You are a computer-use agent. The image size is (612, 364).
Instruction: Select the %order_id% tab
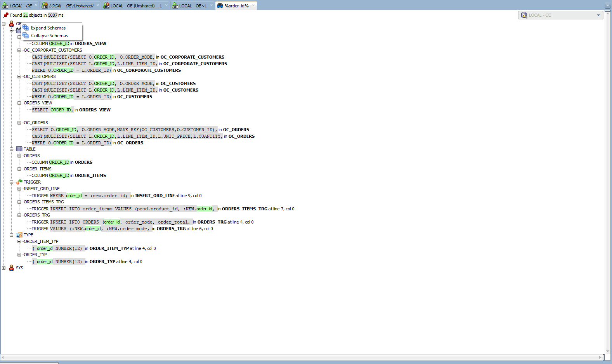click(236, 5)
